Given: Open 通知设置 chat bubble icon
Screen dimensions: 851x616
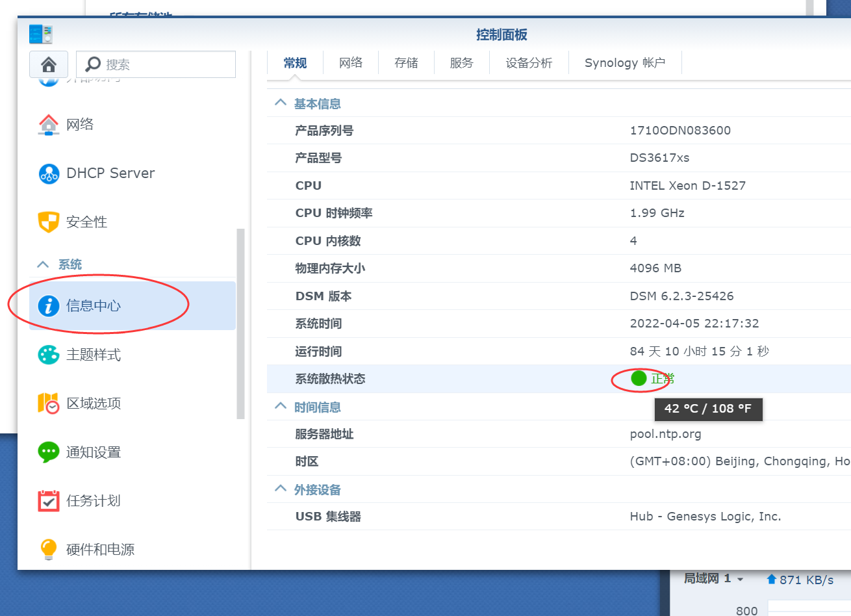Looking at the screenshot, I should tap(49, 452).
